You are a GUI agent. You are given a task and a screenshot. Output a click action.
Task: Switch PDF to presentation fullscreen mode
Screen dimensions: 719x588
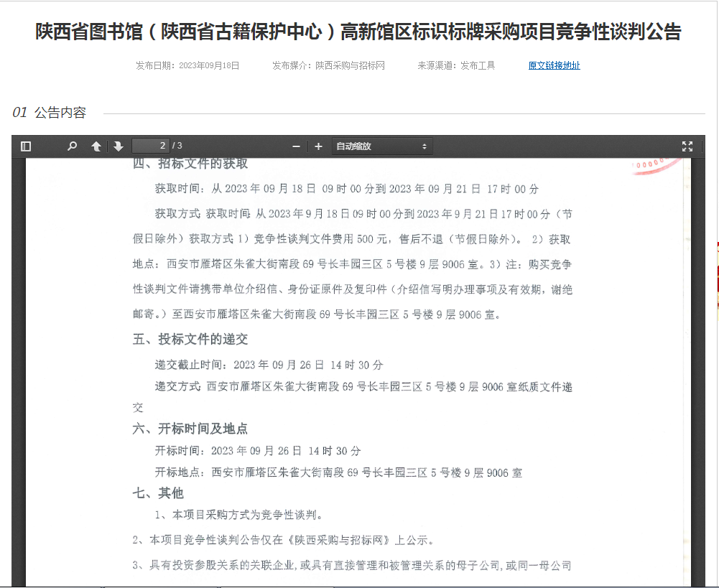pos(687,146)
